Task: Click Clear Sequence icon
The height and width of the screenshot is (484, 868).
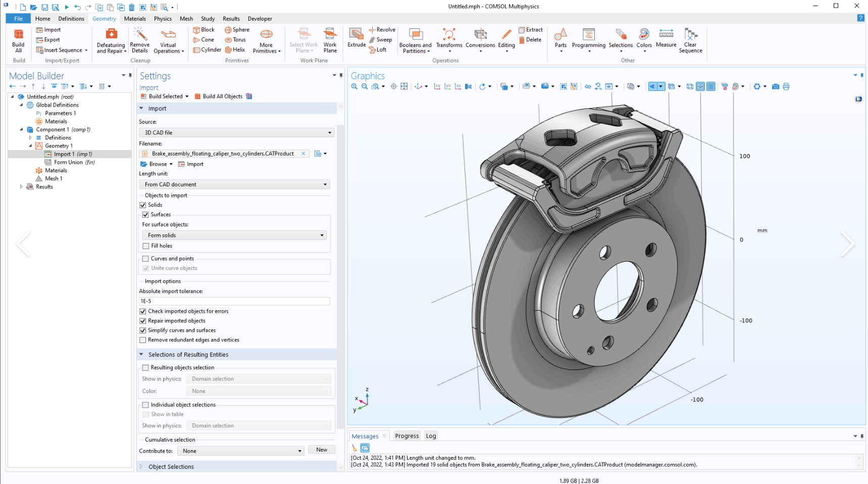Action: (690, 40)
